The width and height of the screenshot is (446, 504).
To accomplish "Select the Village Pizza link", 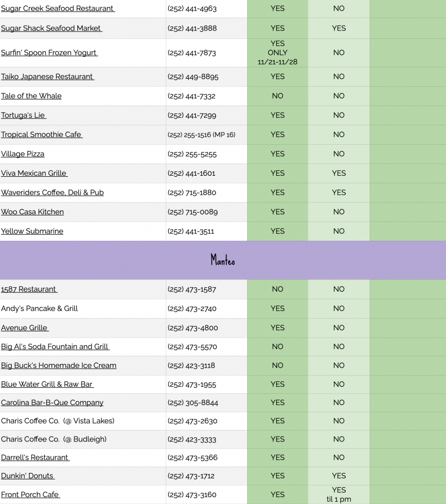I will coord(23,154).
